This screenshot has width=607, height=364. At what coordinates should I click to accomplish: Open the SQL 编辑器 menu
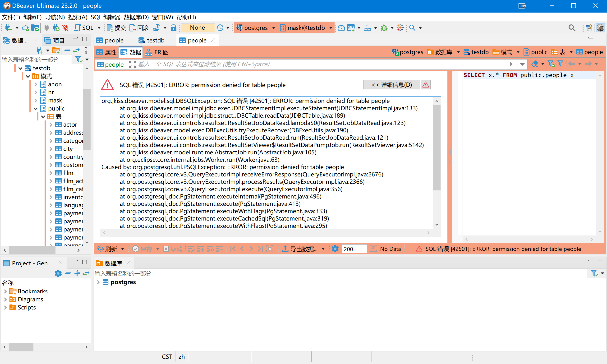pyautogui.click(x=106, y=17)
